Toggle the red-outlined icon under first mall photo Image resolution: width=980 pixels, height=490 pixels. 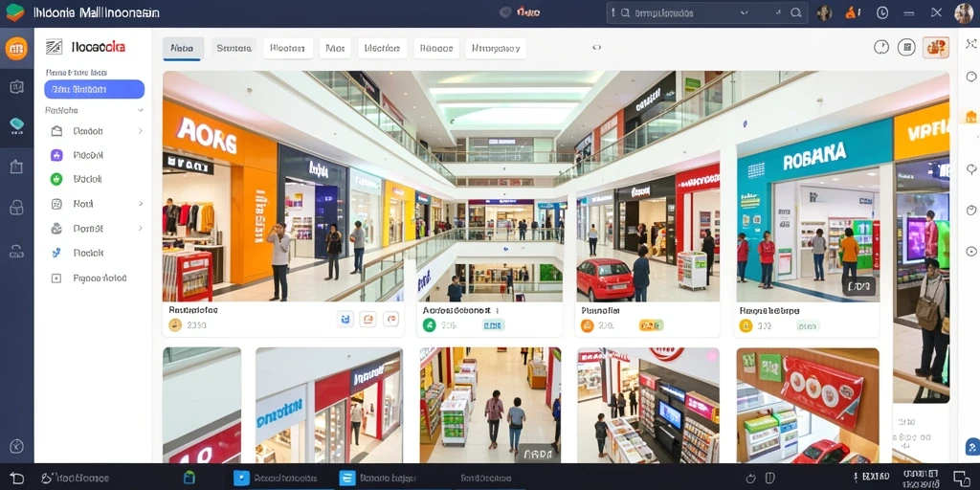click(x=391, y=319)
